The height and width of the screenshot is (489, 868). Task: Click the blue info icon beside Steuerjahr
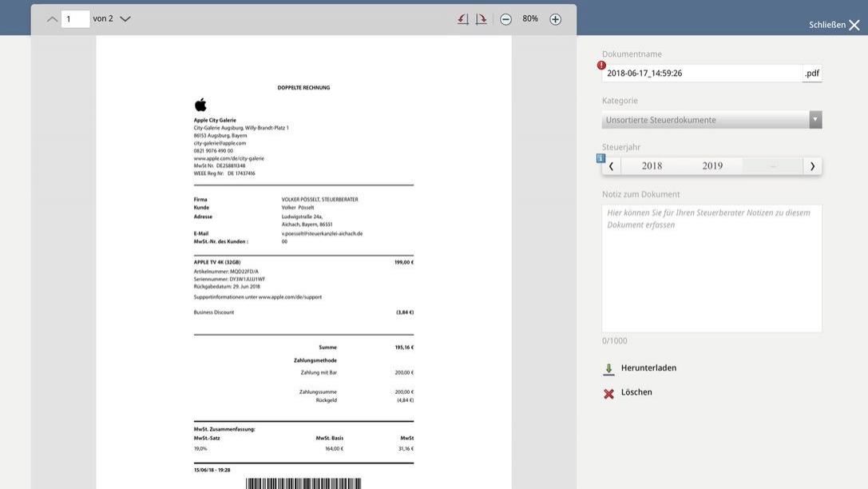click(x=601, y=158)
